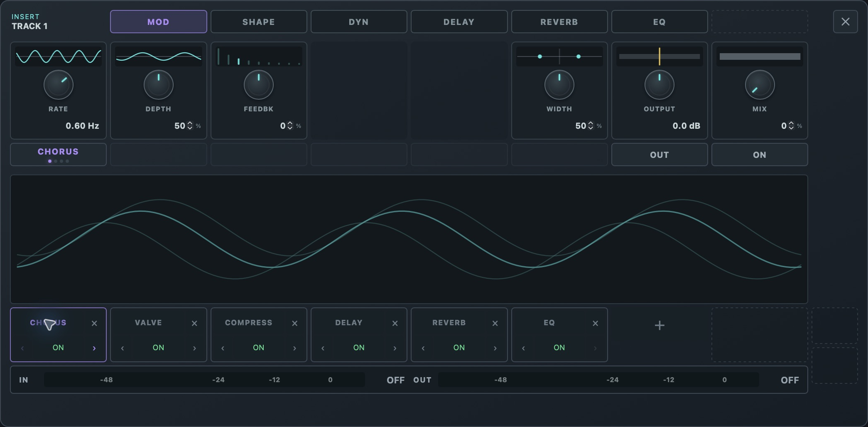Switch to the DELAY tab
The height and width of the screenshot is (427, 868).
459,22
